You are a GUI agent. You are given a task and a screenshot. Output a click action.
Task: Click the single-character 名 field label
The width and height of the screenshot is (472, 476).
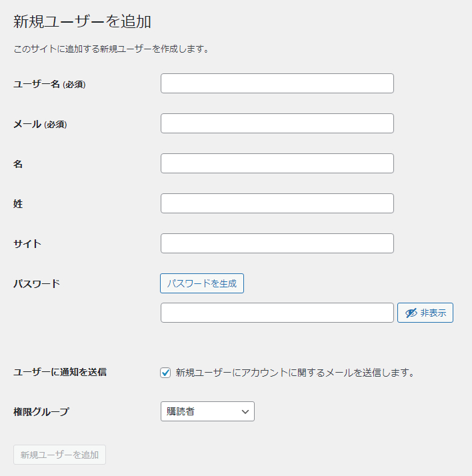coord(18,164)
